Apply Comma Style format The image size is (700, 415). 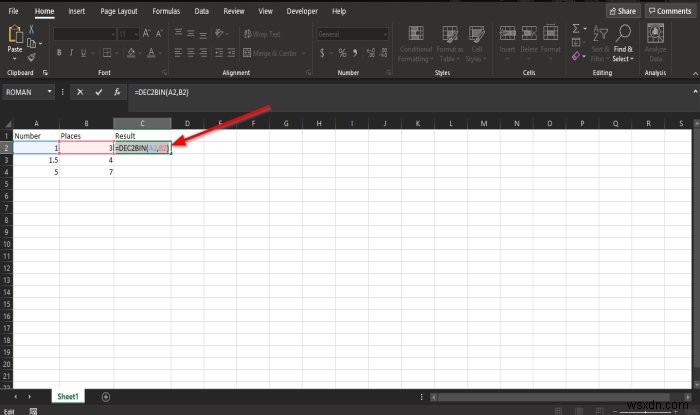click(x=355, y=53)
